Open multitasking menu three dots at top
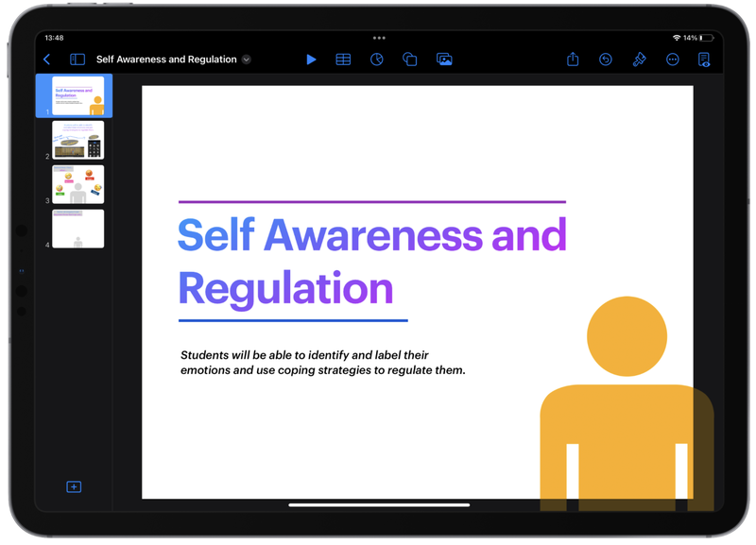This screenshot has height=545, width=756. point(379,38)
